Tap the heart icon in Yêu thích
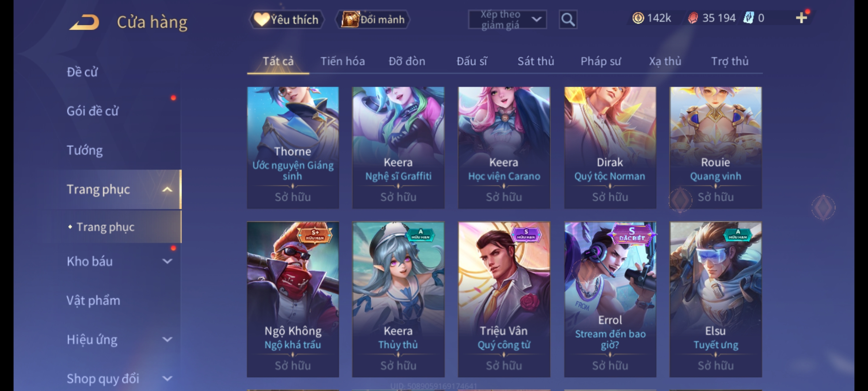Screen dimensions: 868x391 [x=261, y=19]
